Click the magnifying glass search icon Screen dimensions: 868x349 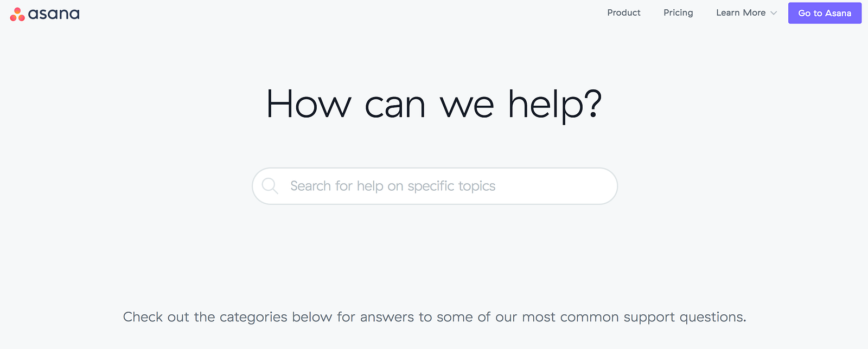[x=270, y=186]
